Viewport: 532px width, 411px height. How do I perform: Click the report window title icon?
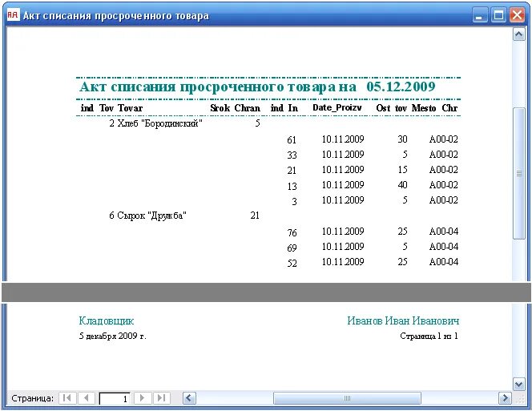(13, 15)
